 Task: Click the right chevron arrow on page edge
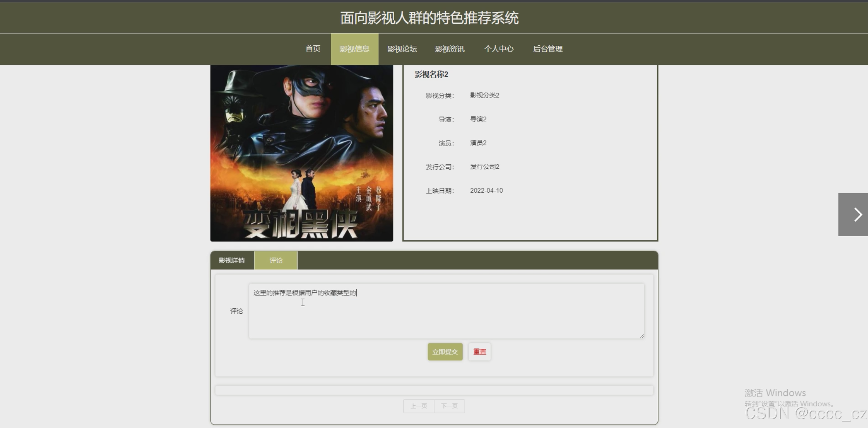point(857,215)
